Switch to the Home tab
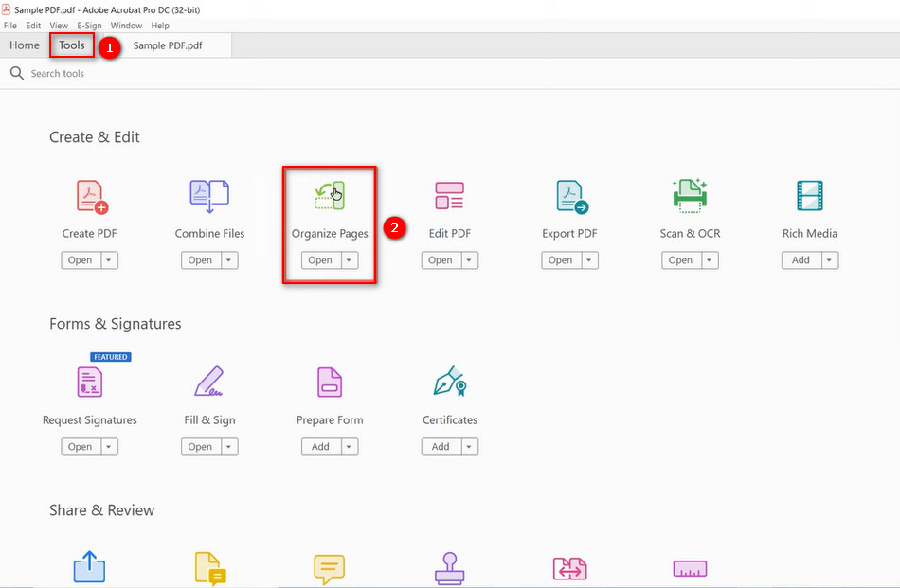 tap(25, 45)
